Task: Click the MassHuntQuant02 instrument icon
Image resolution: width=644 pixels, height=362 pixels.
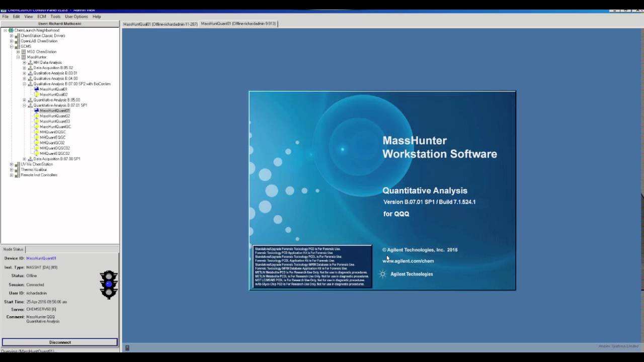Action: click(x=36, y=116)
